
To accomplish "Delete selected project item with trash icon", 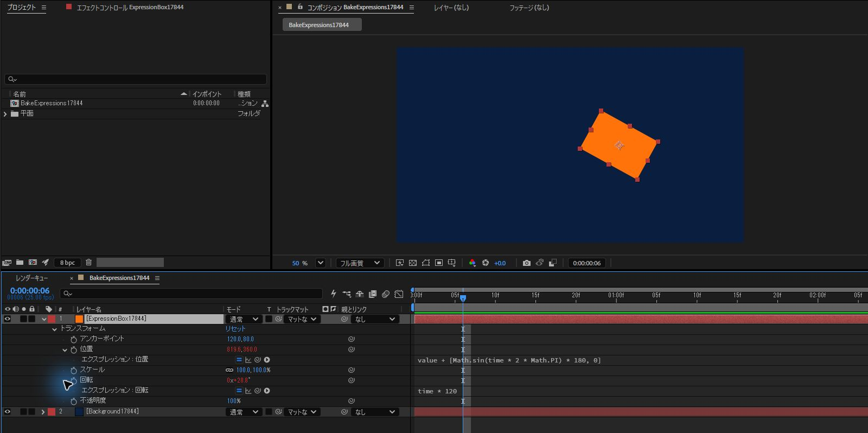I will [88, 263].
